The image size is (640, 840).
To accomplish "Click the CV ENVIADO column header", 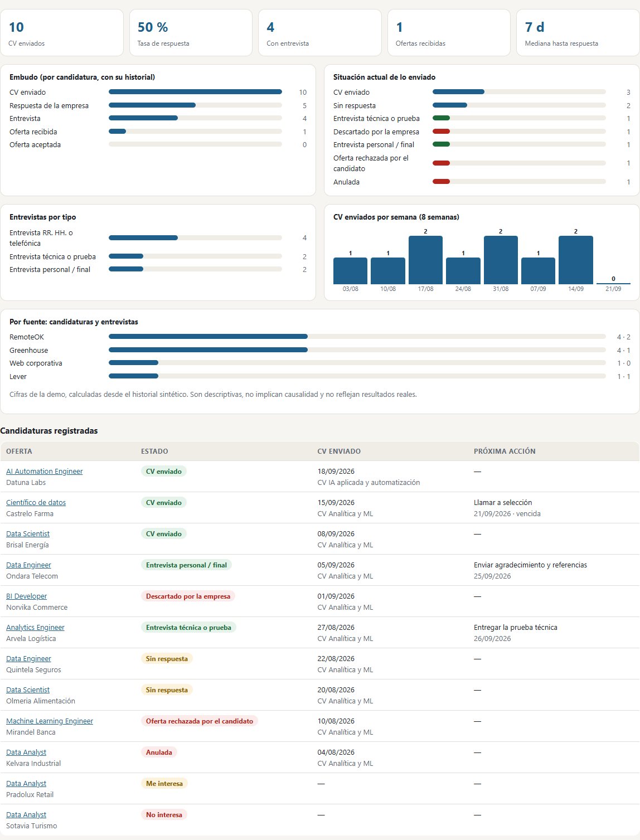I will 339,451.
